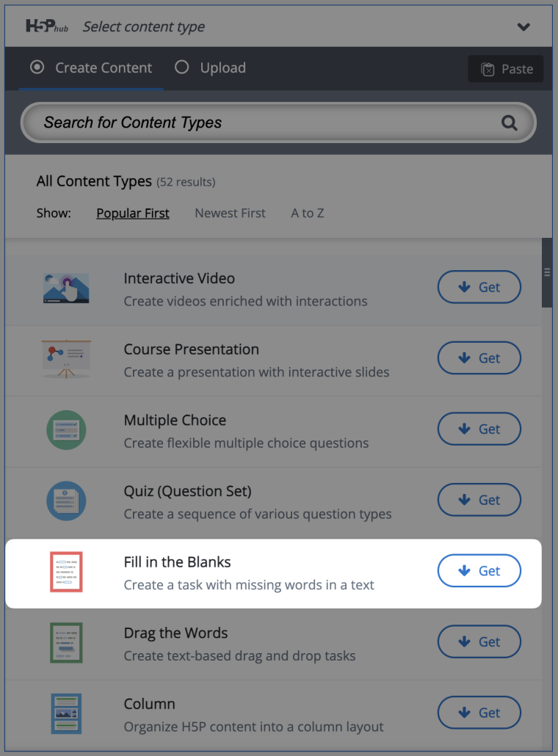Click the highlighted Fill in the Blanks icon
This screenshot has width=558, height=756.
[x=66, y=572]
